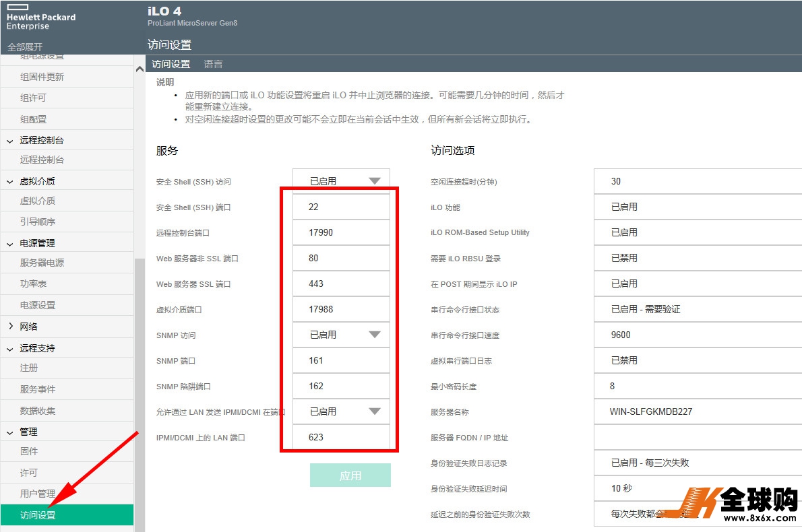Click the serial CLI speed field 9600
The width and height of the screenshot is (802, 532).
[698, 335]
